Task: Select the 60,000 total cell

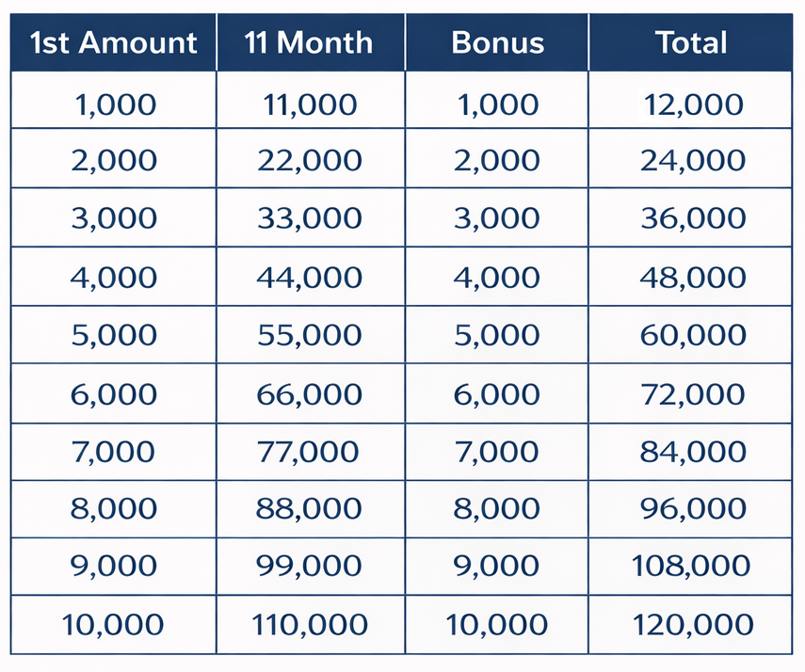Action: click(693, 335)
